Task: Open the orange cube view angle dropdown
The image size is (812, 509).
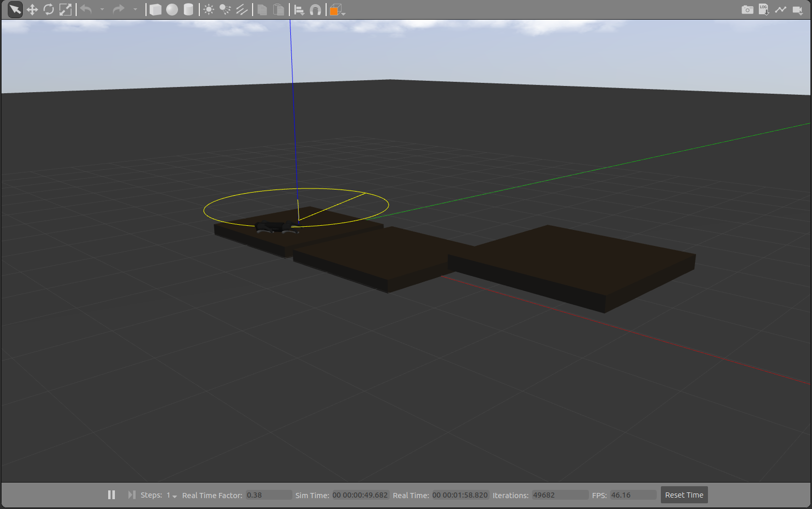Action: click(x=337, y=10)
